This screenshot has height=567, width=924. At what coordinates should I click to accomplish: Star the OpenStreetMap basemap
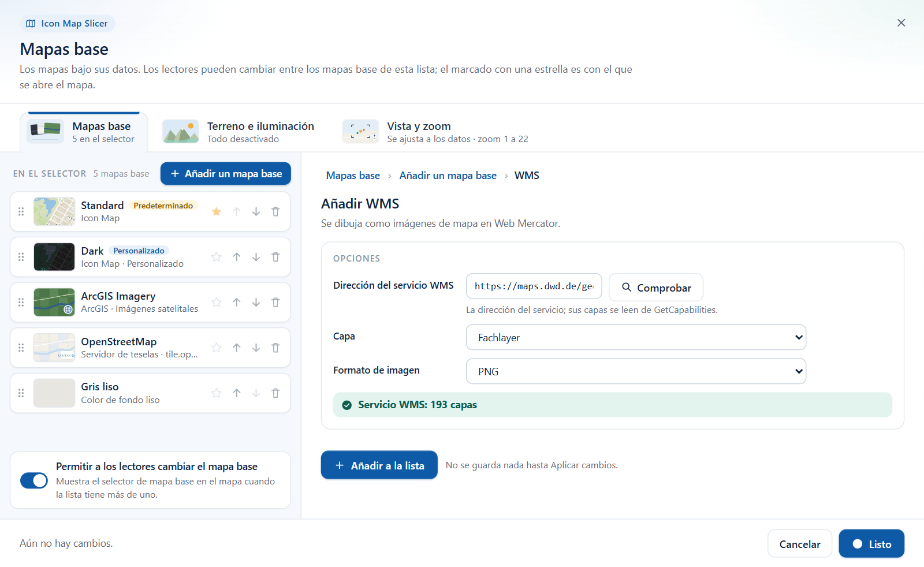(x=217, y=348)
